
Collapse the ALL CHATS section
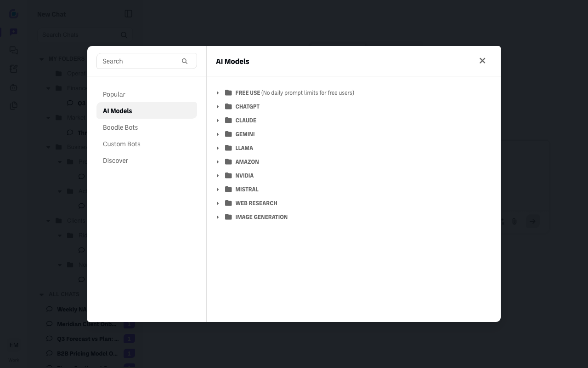[41, 294]
